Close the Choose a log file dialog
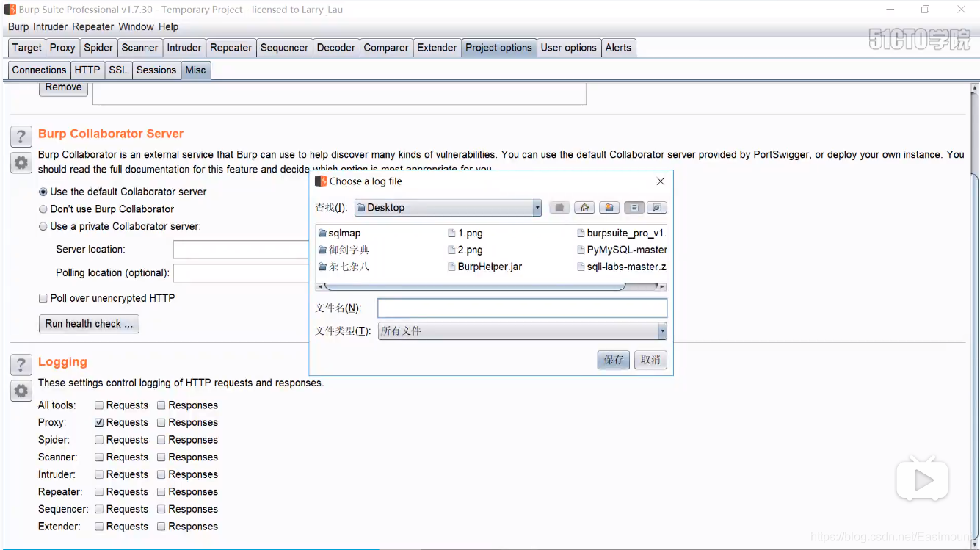Screen dimensions: 980x550 [661, 181]
